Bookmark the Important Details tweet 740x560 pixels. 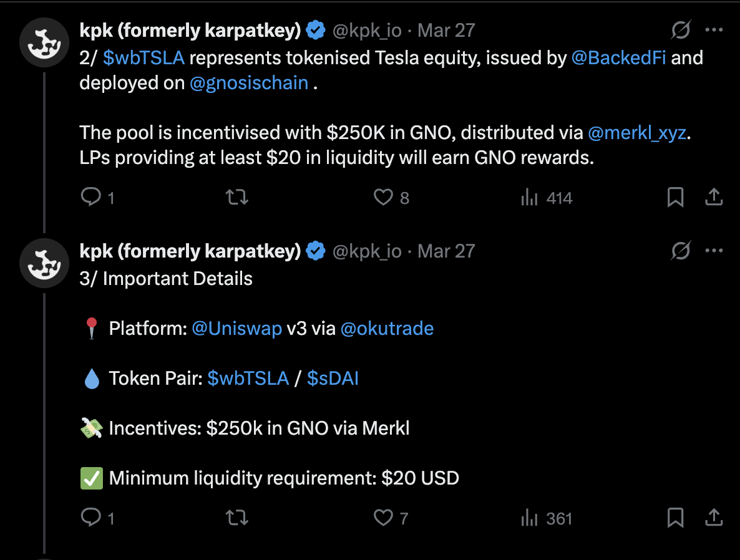pos(675,518)
